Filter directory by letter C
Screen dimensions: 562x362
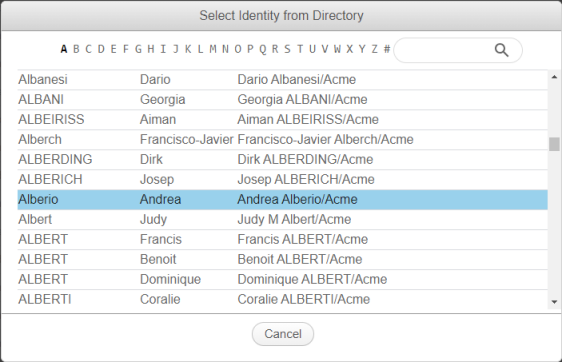tap(89, 49)
